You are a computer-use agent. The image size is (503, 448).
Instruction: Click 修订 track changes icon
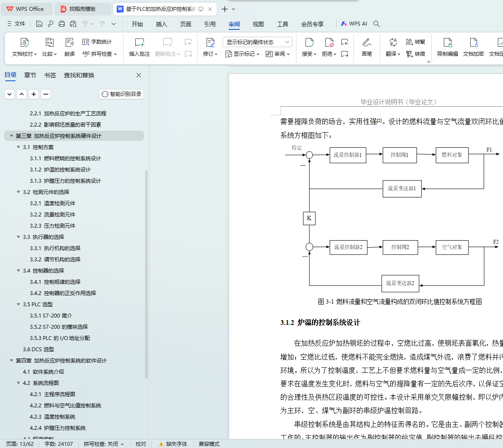[x=210, y=47]
